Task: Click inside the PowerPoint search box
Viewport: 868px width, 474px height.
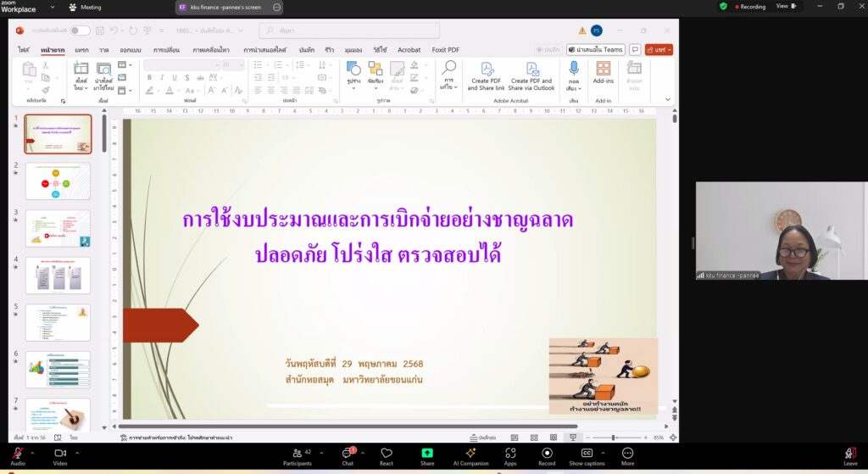Action: (x=350, y=31)
